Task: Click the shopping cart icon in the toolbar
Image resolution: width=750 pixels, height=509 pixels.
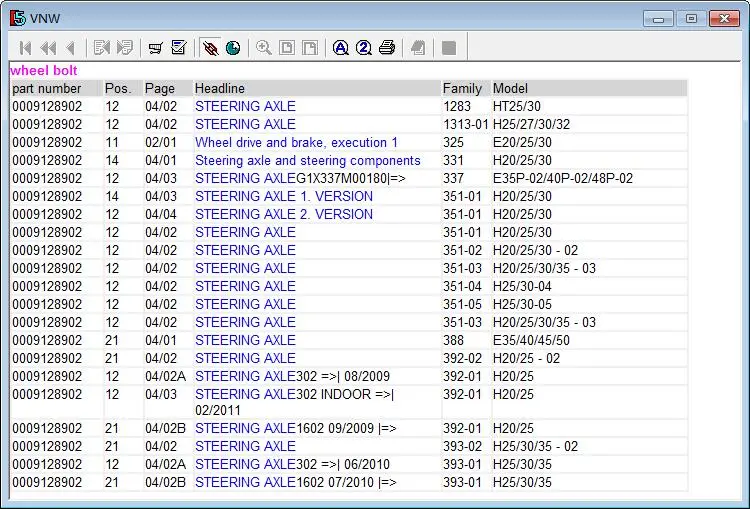Action: pyautogui.click(x=155, y=48)
